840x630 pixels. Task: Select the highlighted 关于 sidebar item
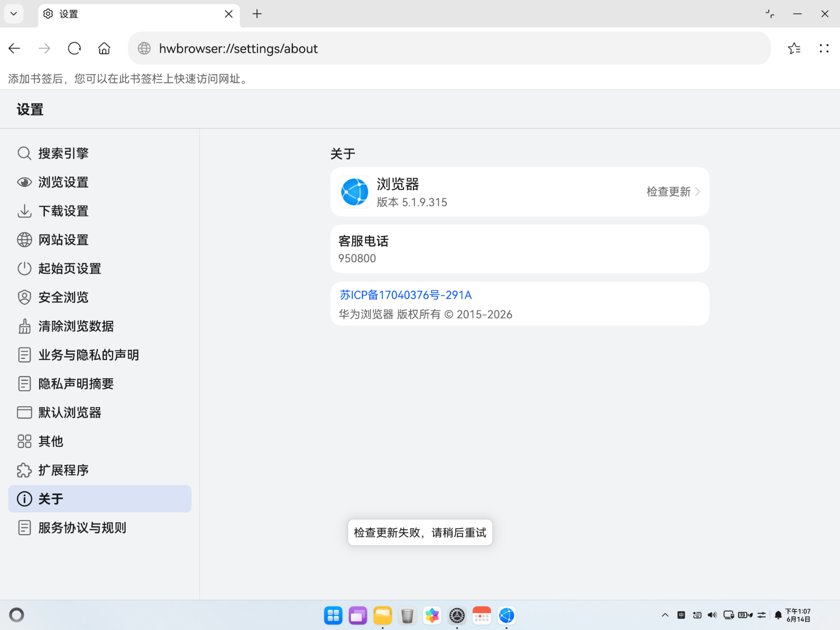(100, 499)
